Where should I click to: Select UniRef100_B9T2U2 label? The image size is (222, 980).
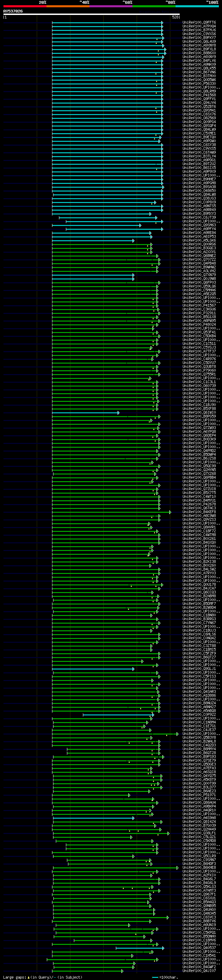click(199, 164)
